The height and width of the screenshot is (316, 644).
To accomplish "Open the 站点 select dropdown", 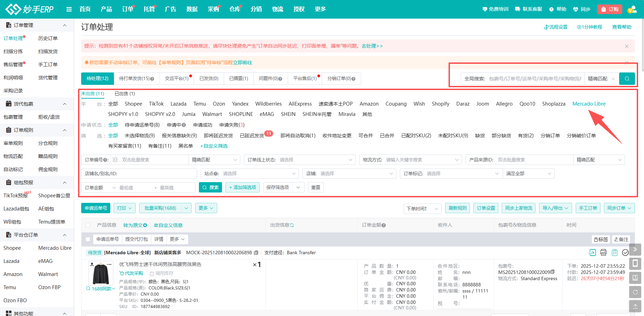I will pos(250,174).
